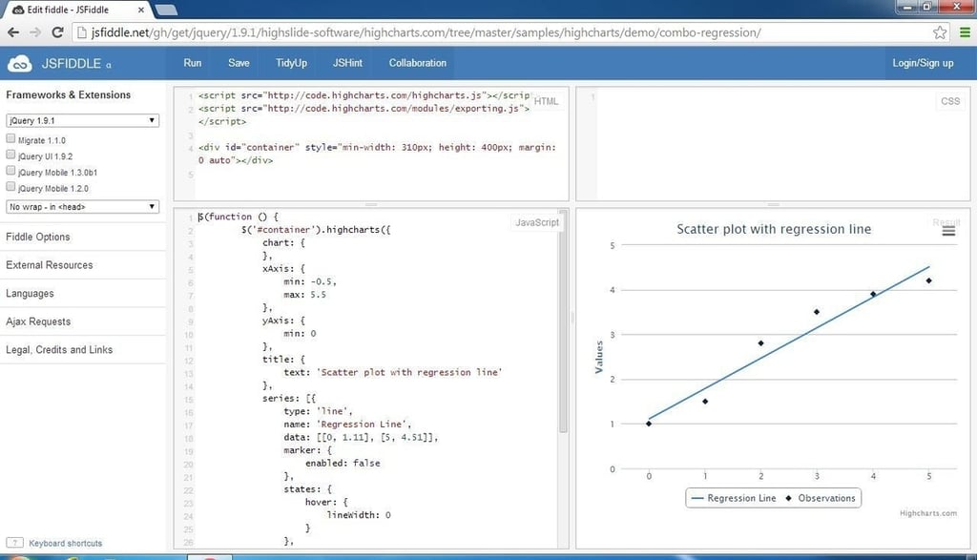
Task: Click the Values y-axis label
Action: tap(599, 357)
